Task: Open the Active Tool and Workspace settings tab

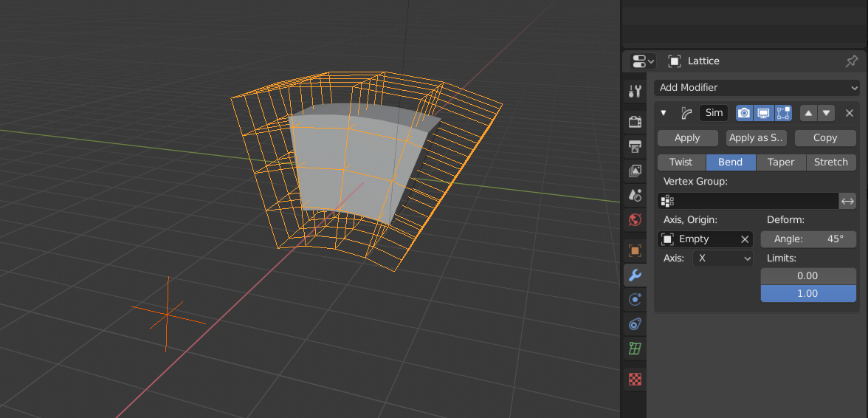Action: point(635,92)
